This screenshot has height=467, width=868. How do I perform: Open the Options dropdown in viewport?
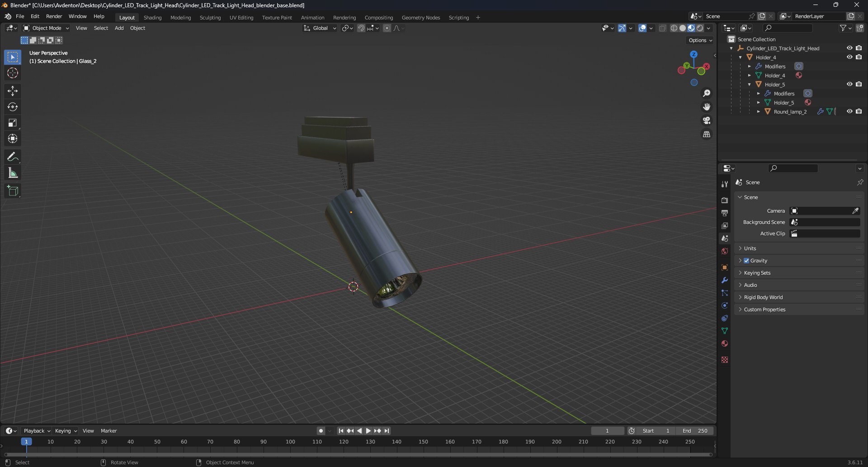click(x=700, y=40)
